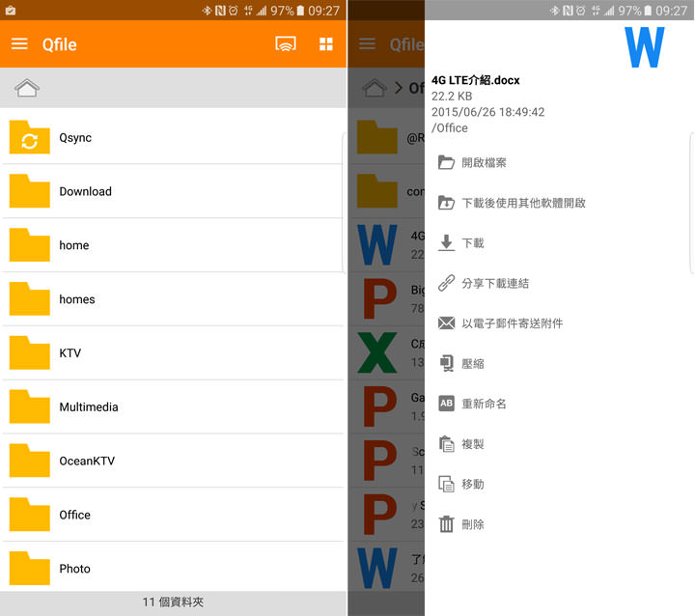Select 移動 to move the file
The height and width of the screenshot is (616, 695).
tap(473, 484)
